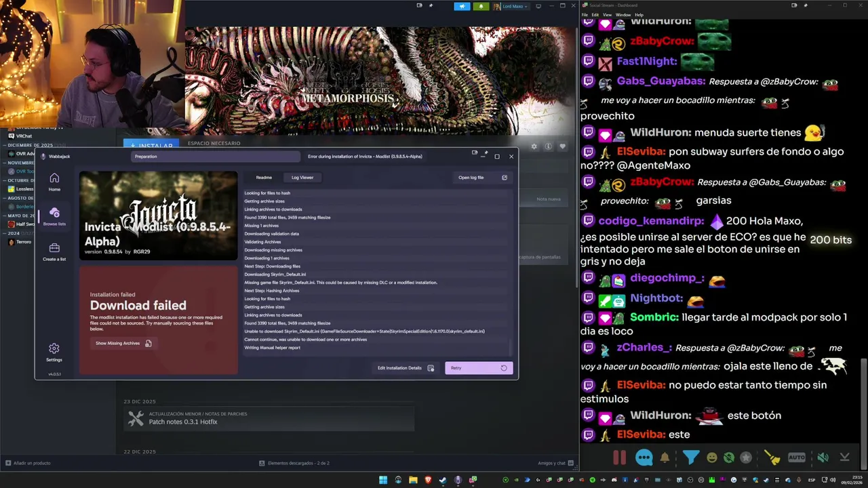Screen dimensions: 868x488
Task: Open Brave browser from taskbar
Action: pos(428,481)
